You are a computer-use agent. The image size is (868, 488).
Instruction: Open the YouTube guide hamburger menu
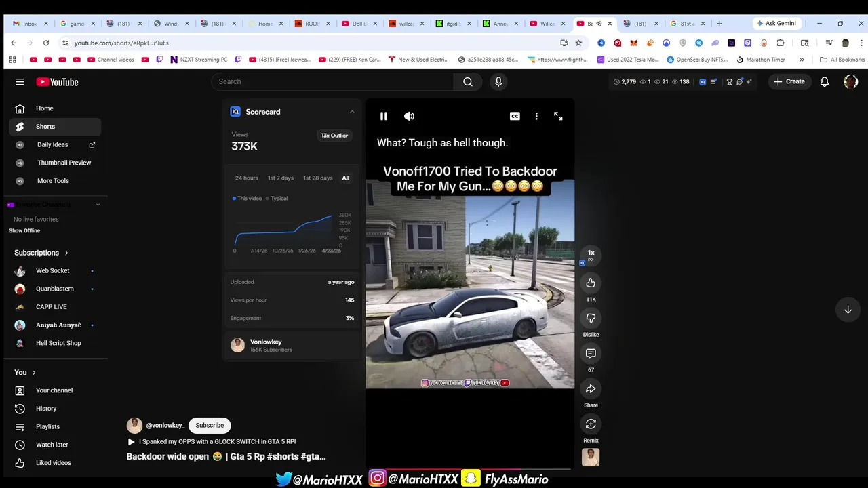[20, 82]
